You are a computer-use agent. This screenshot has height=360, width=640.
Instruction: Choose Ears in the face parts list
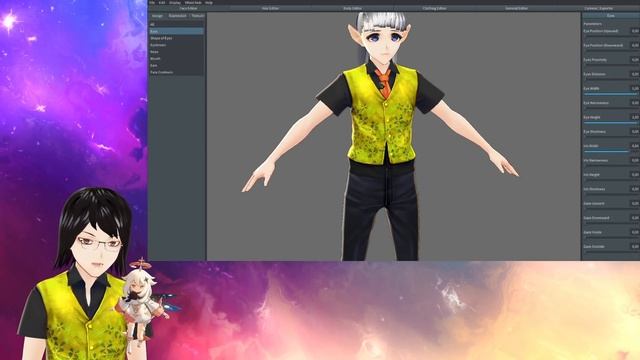(x=176, y=65)
